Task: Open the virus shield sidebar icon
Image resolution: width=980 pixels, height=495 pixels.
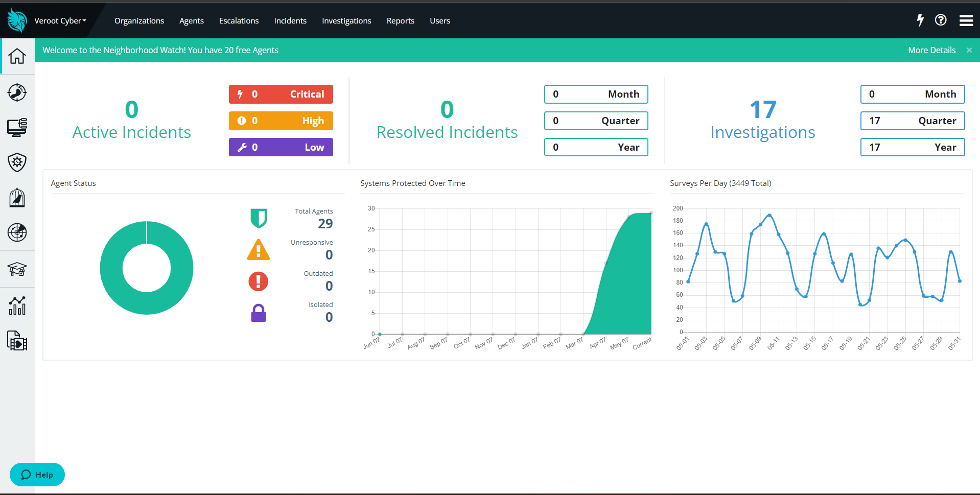Action: (x=17, y=162)
